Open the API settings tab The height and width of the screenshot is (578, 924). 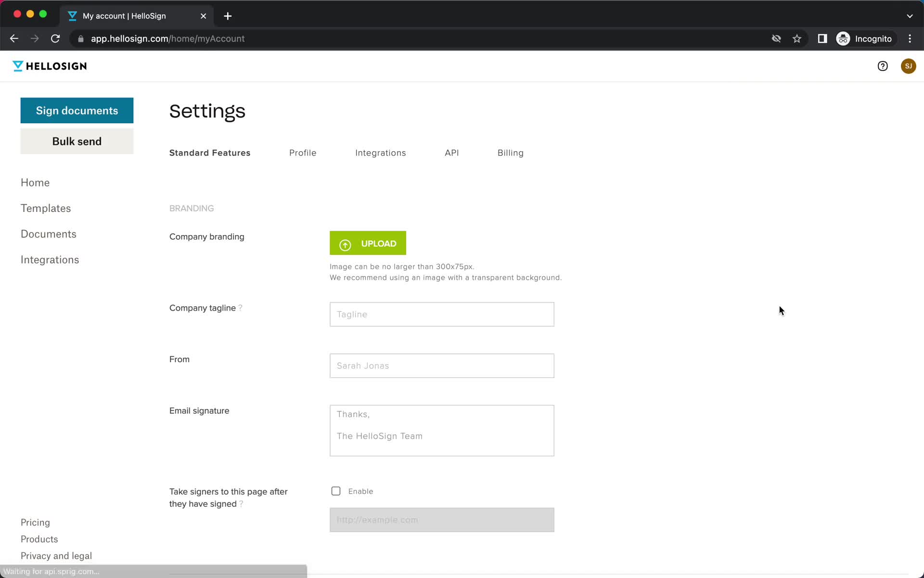click(452, 153)
